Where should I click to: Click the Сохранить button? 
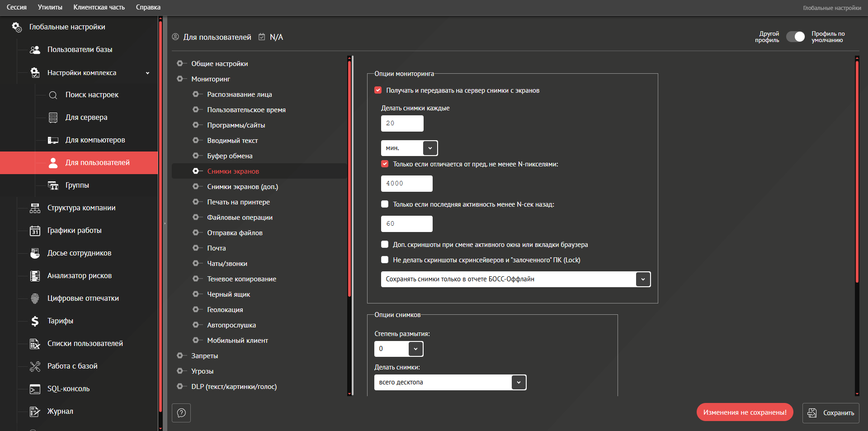click(830, 413)
